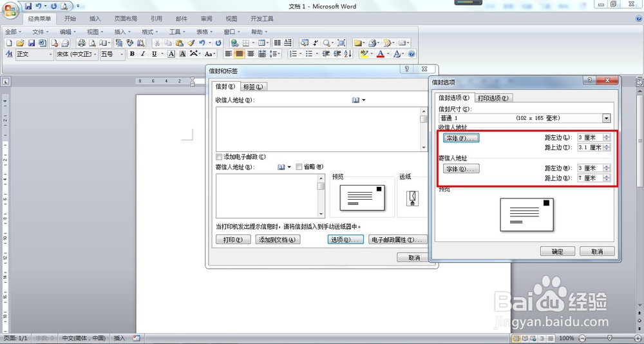Image resolution: width=644 pixels, height=344 pixels.
Task: Click the 中文(简体，中国) language status indicator
Action: coord(84,338)
